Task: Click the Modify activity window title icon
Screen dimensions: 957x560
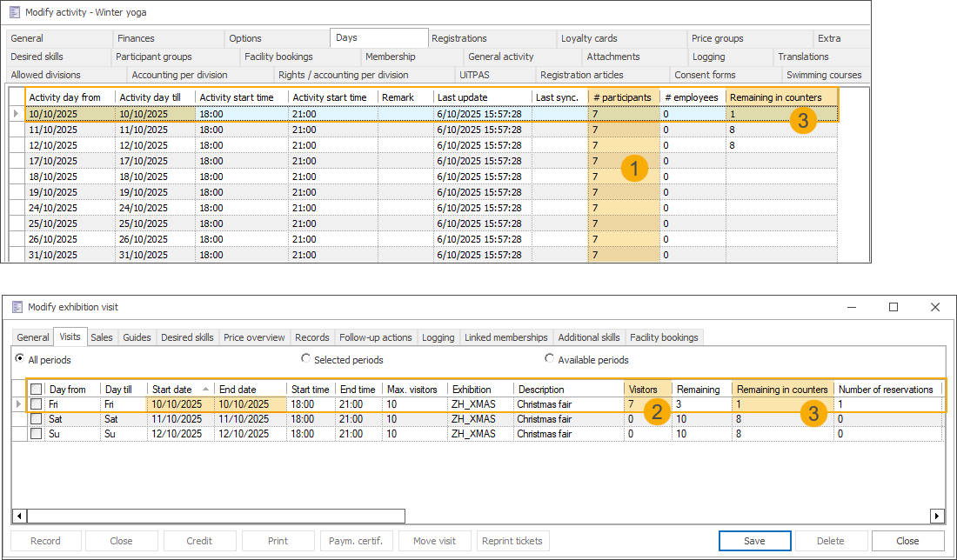Action: click(15, 12)
